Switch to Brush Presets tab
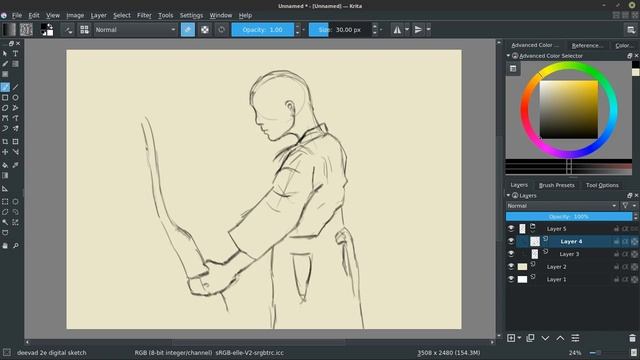This screenshot has width=640, height=360. [x=557, y=185]
